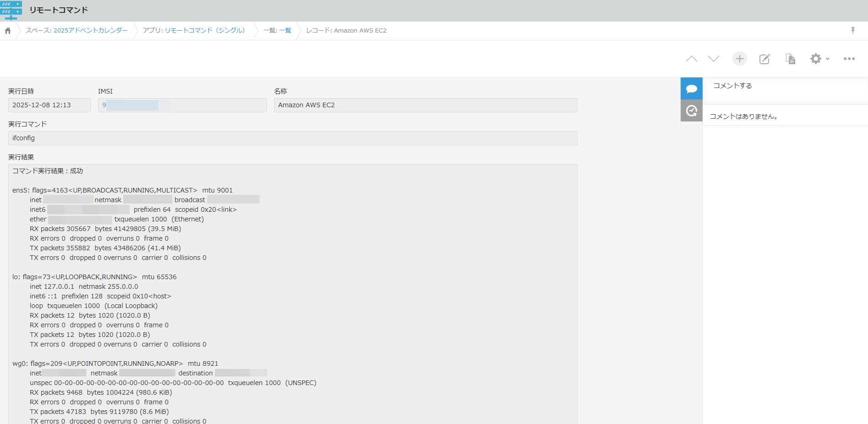Click the コメントする comment input
Viewport: 868px width, 424px height.
pyautogui.click(x=785, y=90)
